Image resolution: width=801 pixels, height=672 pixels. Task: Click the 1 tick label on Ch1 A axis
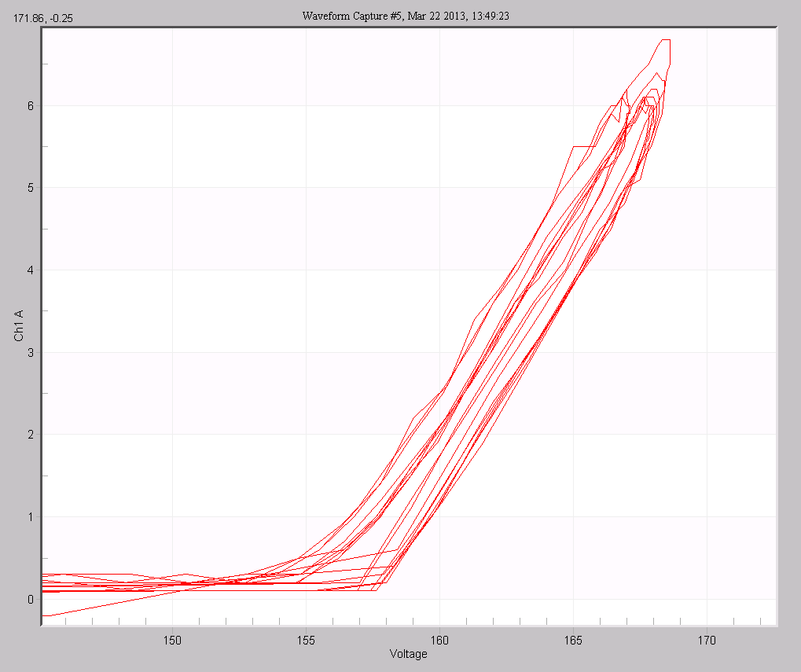(29, 516)
